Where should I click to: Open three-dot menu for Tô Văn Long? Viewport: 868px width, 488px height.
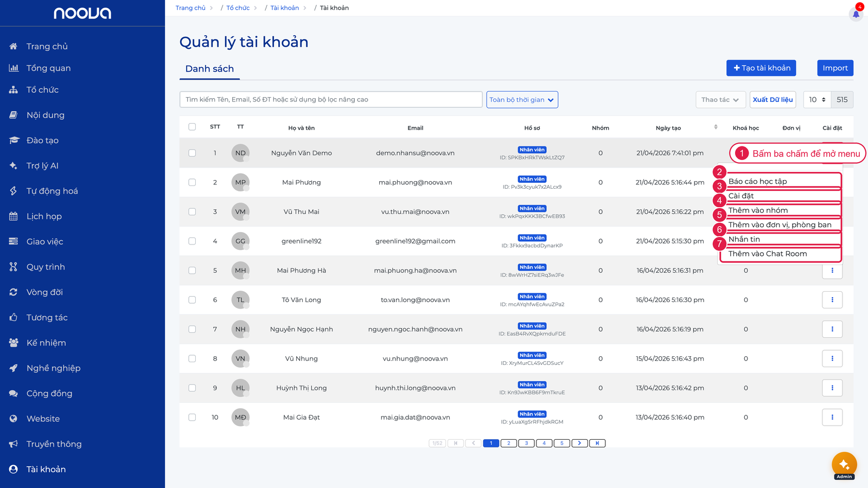[x=832, y=300]
